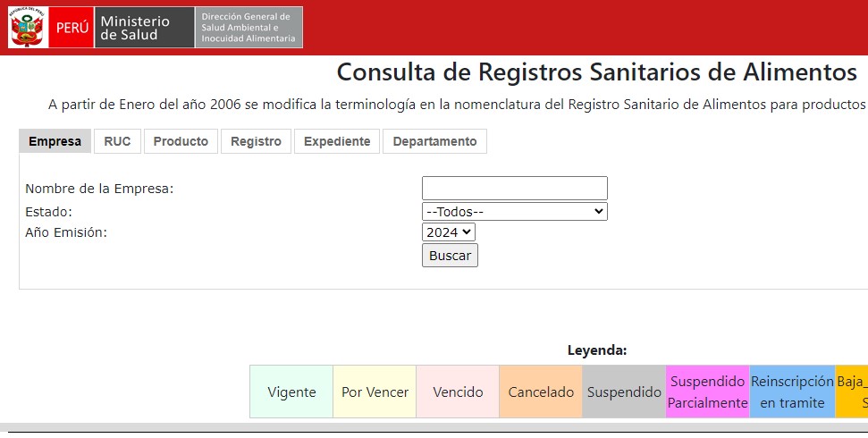
Task: Focus the Nombre de la Empresa field
Action: (x=514, y=188)
